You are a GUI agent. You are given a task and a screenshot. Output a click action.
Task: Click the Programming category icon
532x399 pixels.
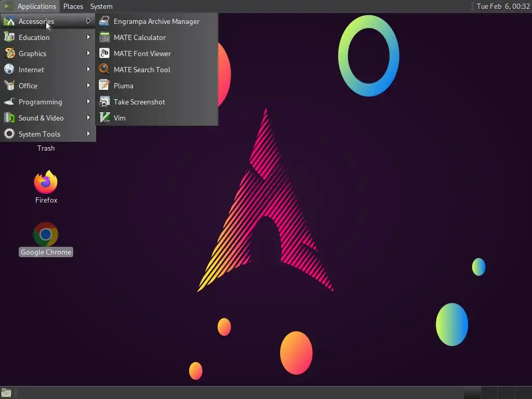[9, 101]
